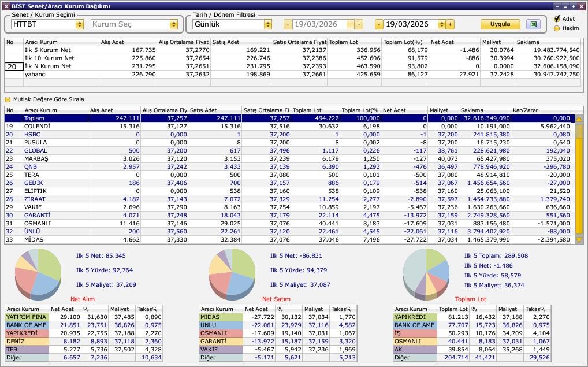Select the Adet radio option
Image resolution: width=588 pixels, height=367 pixels.
point(557,19)
